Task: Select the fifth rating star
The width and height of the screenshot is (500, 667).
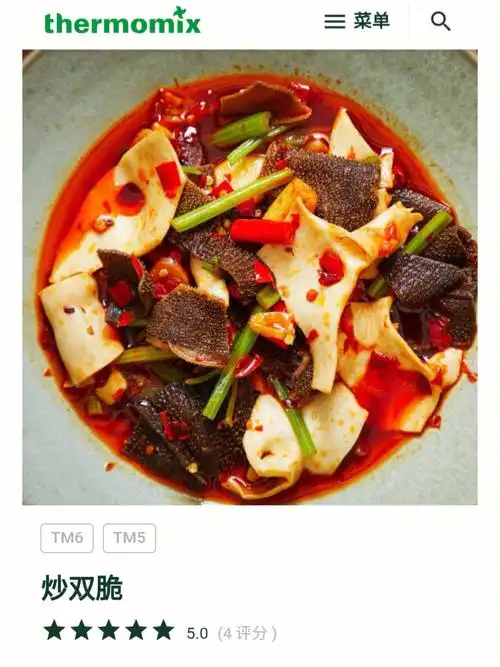Action: 163,630
